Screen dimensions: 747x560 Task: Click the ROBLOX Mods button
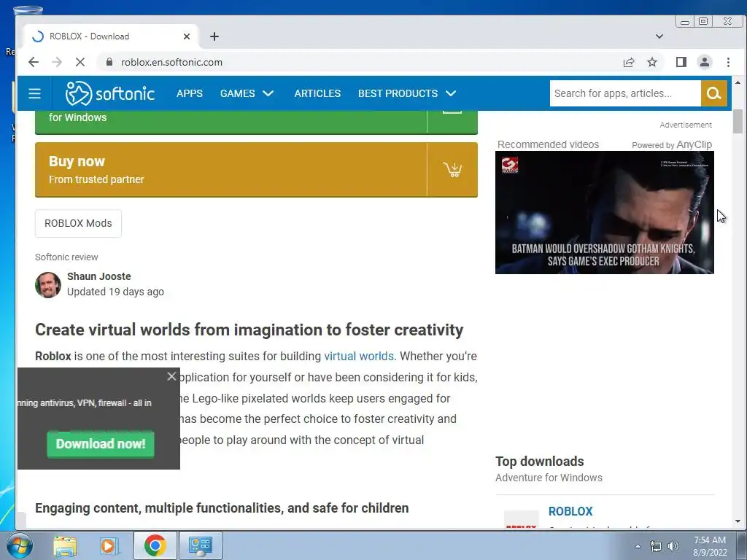pyautogui.click(x=78, y=223)
